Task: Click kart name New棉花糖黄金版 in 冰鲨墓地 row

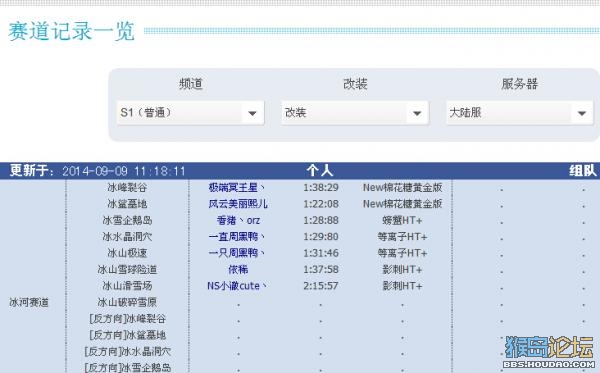Action: tap(403, 204)
